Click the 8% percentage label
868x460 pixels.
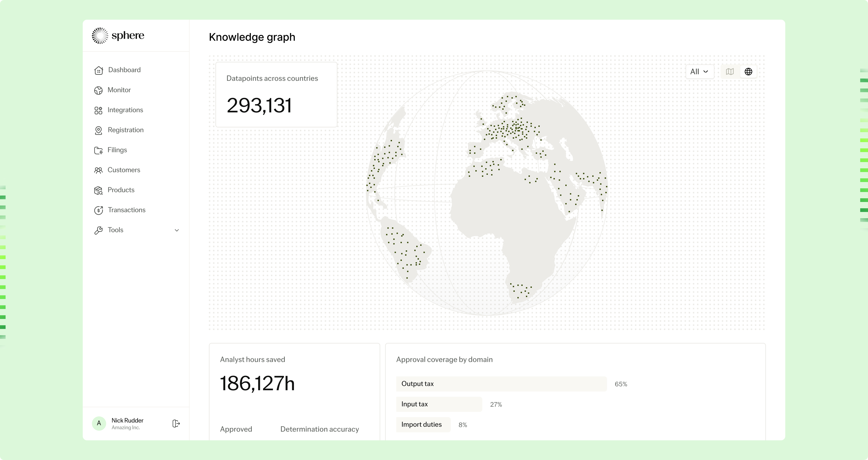(x=463, y=425)
